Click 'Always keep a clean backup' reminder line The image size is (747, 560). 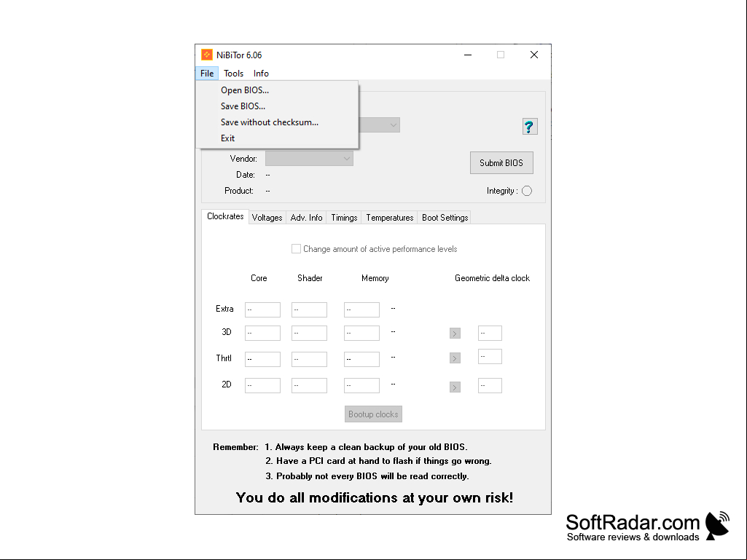366,447
